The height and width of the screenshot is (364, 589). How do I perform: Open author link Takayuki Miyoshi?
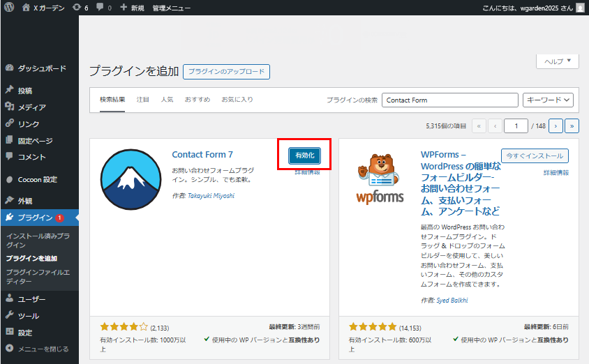[211, 195]
